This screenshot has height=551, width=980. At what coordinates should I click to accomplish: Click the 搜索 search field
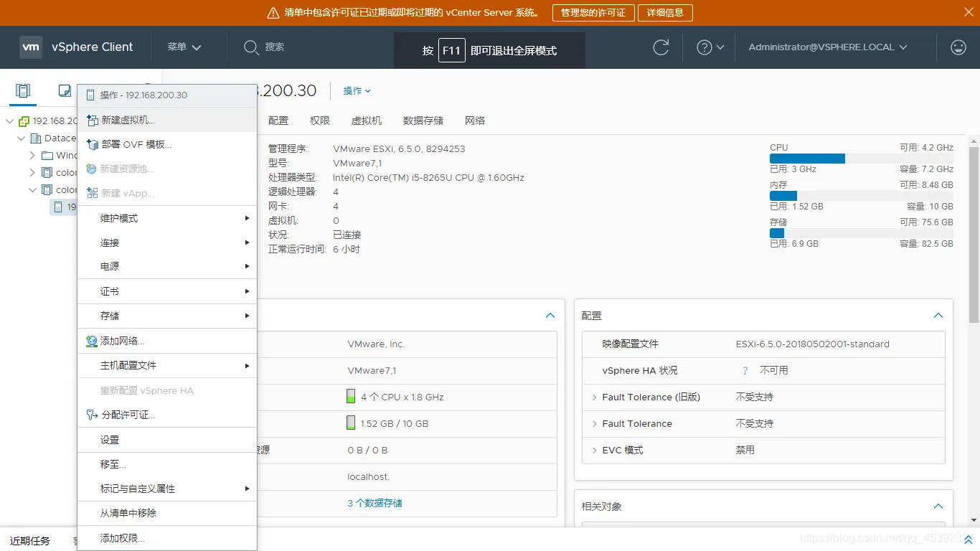(x=275, y=47)
